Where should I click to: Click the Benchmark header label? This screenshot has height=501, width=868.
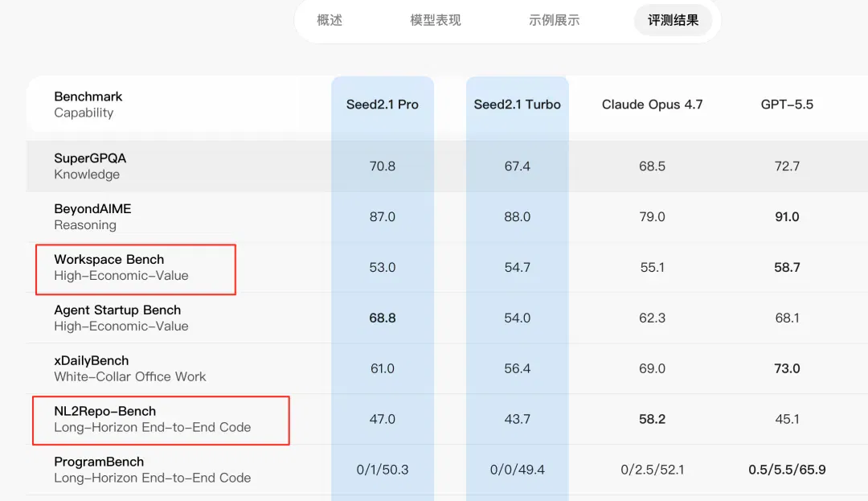point(88,97)
